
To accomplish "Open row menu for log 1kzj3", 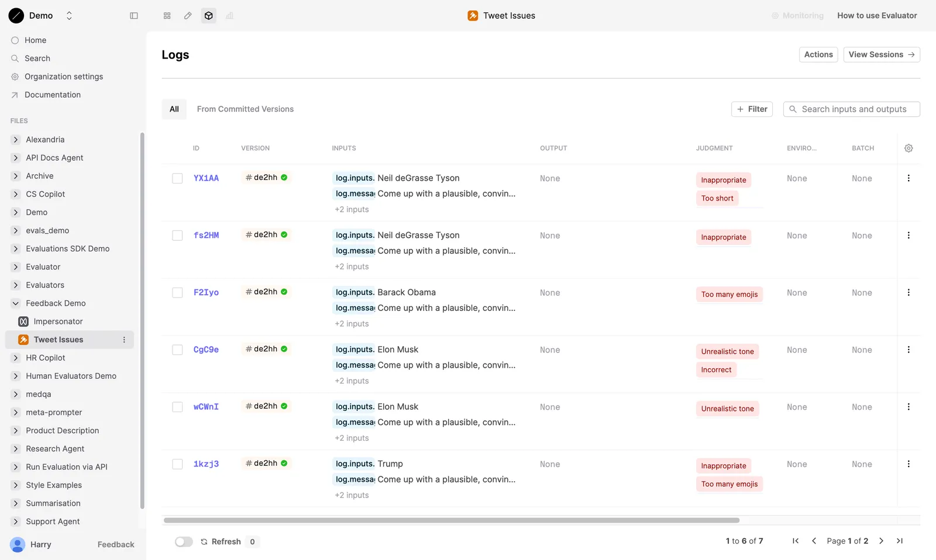I will 909,464.
